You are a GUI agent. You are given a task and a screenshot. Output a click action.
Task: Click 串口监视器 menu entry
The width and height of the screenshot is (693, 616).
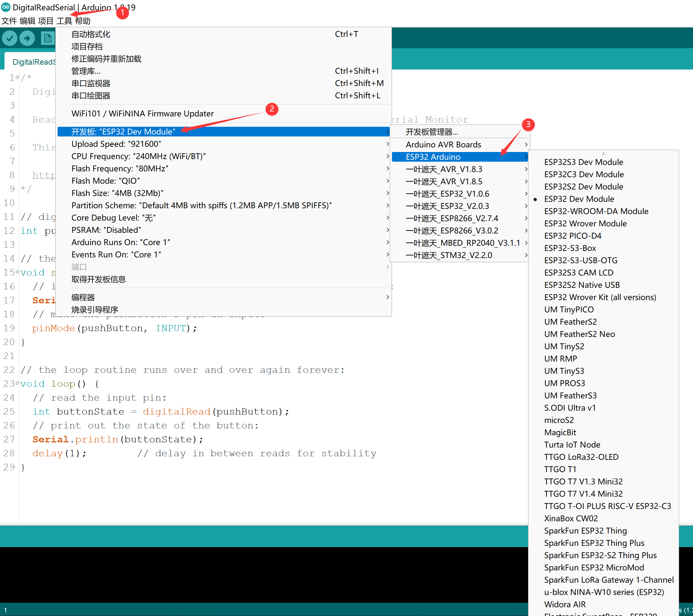91,83
